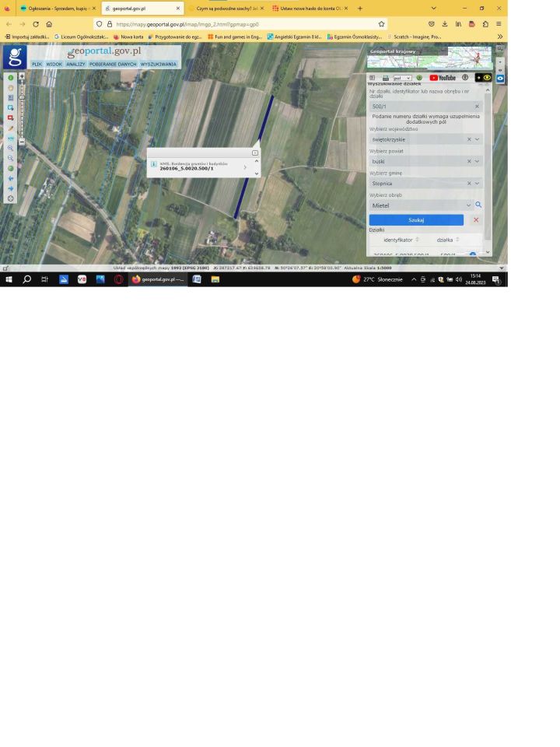This screenshot has width=560, height=747.
Task: Open the parcel result arrow in the info popup
Action: coord(245,167)
